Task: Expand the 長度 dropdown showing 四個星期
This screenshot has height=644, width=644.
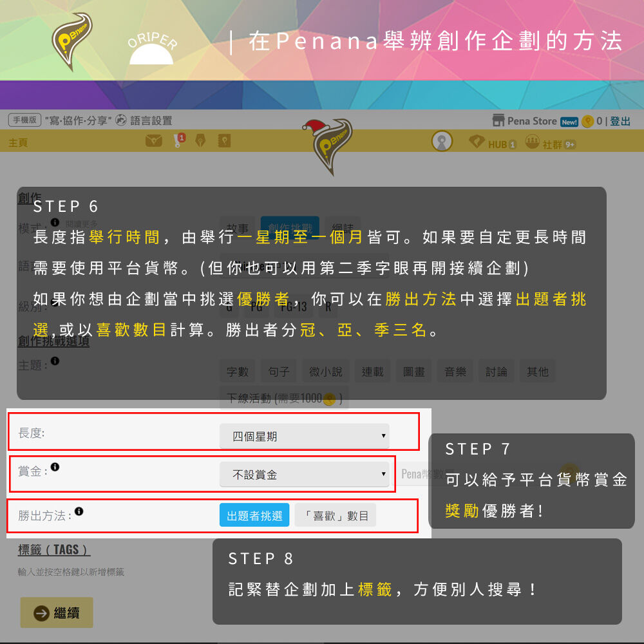Action: click(305, 436)
